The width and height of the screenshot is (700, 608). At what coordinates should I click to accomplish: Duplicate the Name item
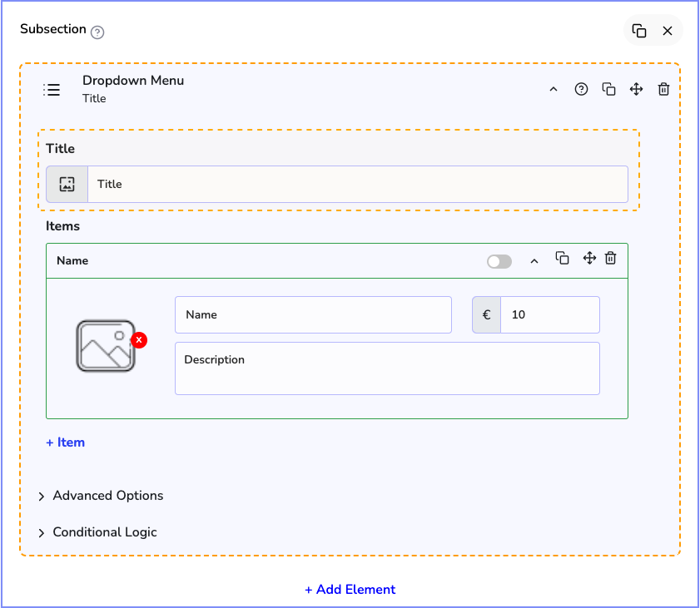click(562, 259)
